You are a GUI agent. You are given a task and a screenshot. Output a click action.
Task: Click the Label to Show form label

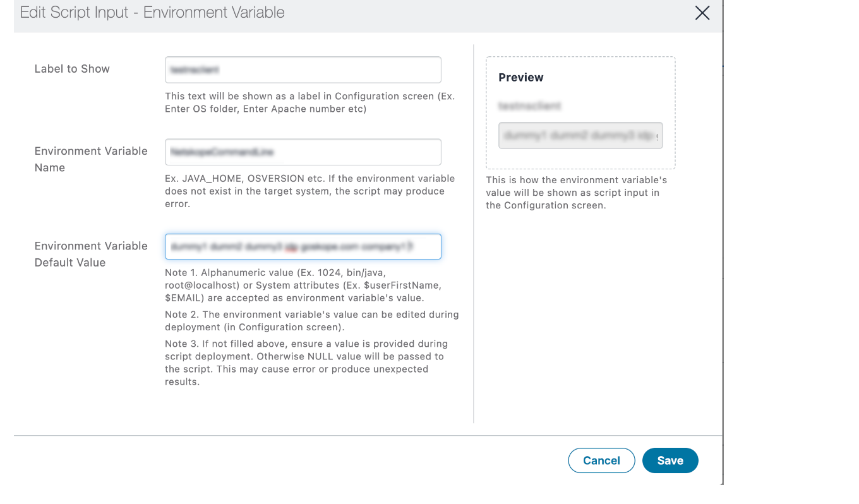pyautogui.click(x=71, y=68)
